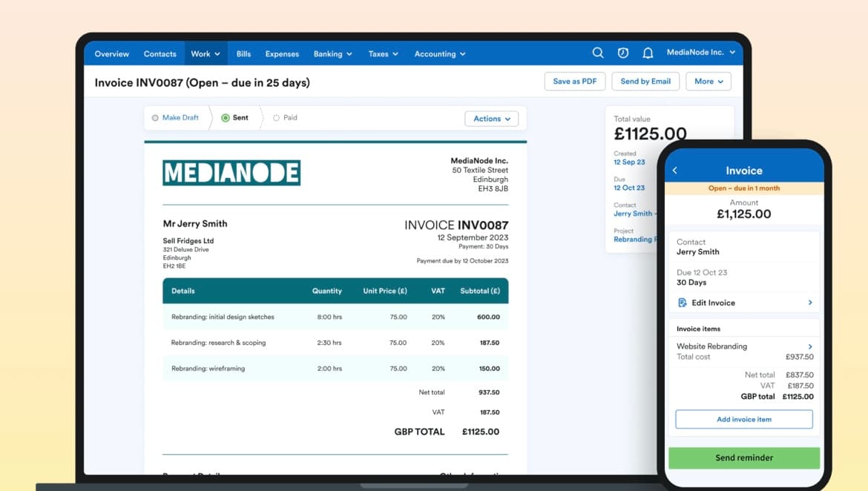Open the Banking menu
The image size is (868, 491).
click(x=332, y=54)
